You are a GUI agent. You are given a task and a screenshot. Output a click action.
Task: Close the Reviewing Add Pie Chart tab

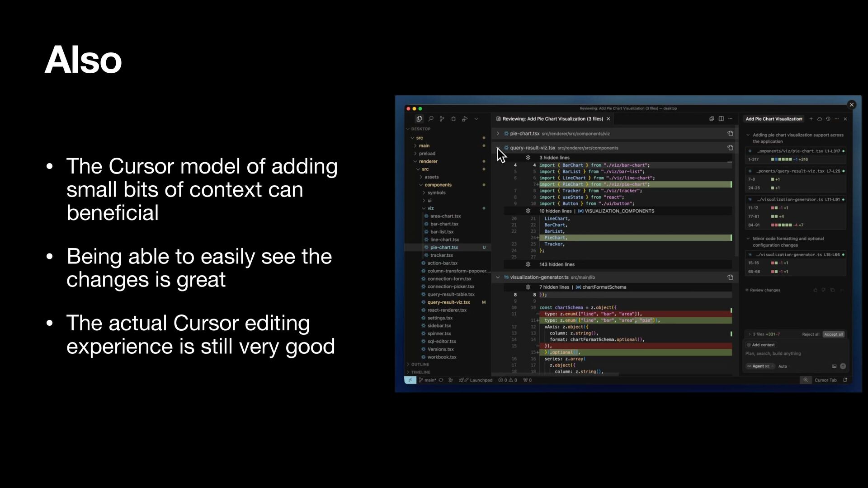pyautogui.click(x=608, y=119)
